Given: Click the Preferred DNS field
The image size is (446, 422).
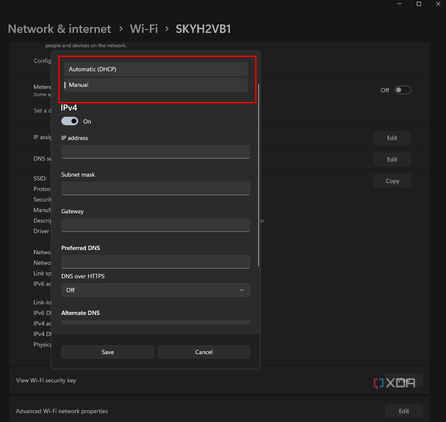Looking at the screenshot, I should click(156, 262).
